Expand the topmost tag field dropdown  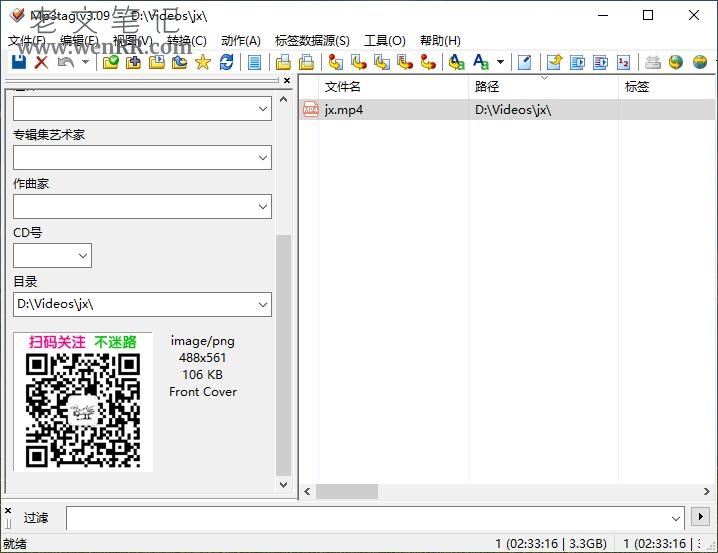[263, 108]
